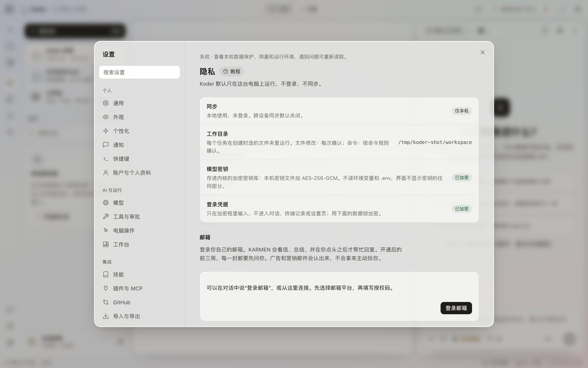Click the 导入与导出 download icon
Image resolution: width=588 pixels, height=368 pixels.
[x=106, y=316]
